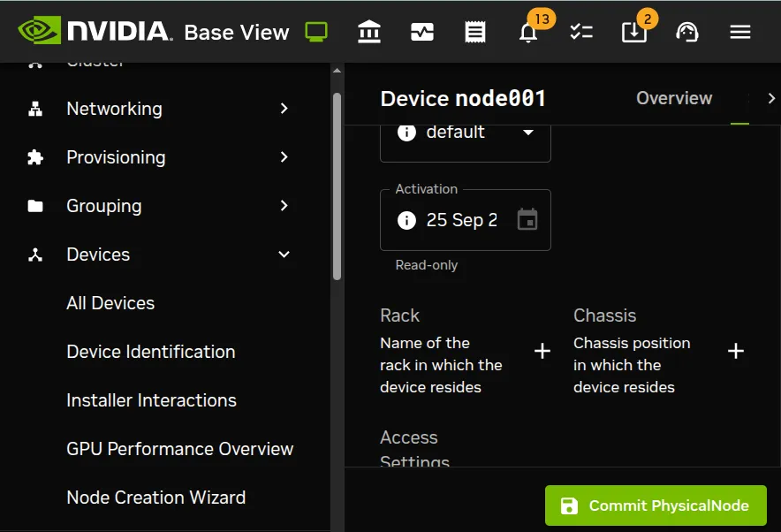Open the monitoring pulse icon

point(422,33)
